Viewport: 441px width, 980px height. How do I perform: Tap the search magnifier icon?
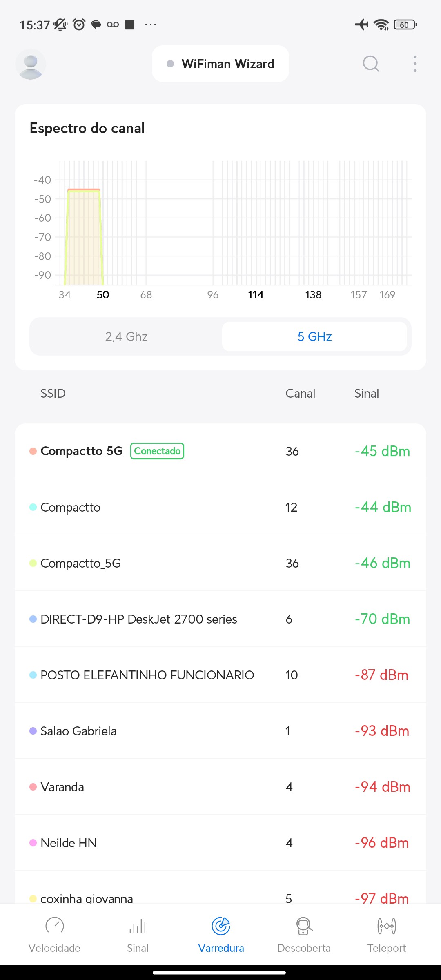point(371,64)
